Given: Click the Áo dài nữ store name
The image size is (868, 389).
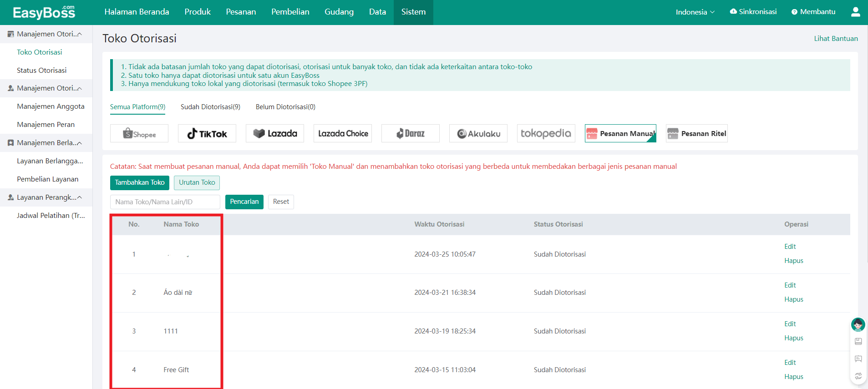Looking at the screenshot, I should (x=178, y=293).
